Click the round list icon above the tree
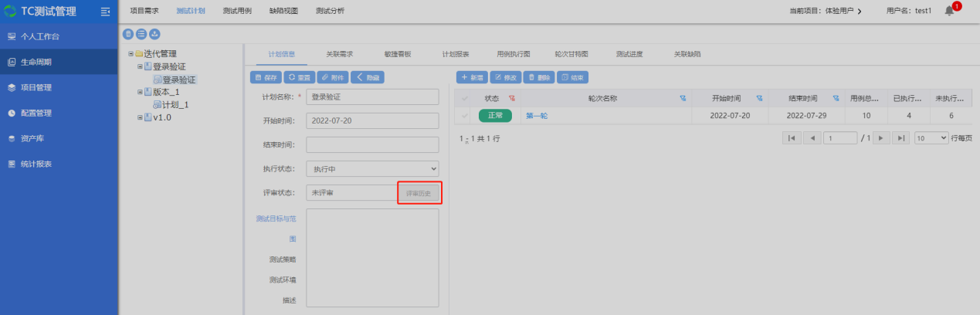 point(141,33)
